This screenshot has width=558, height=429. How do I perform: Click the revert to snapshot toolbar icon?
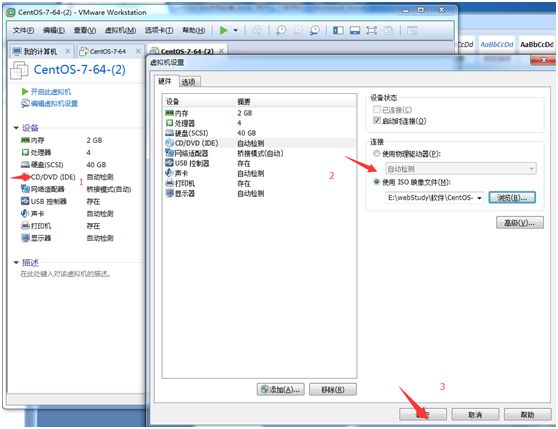pos(298,30)
